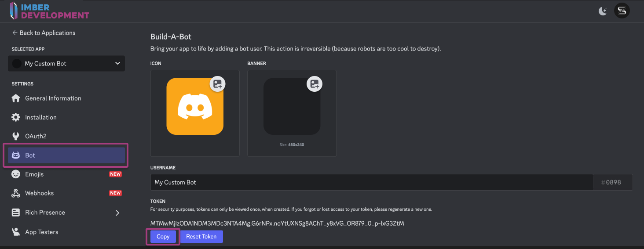Click the App Testers icon

[x=16, y=232]
